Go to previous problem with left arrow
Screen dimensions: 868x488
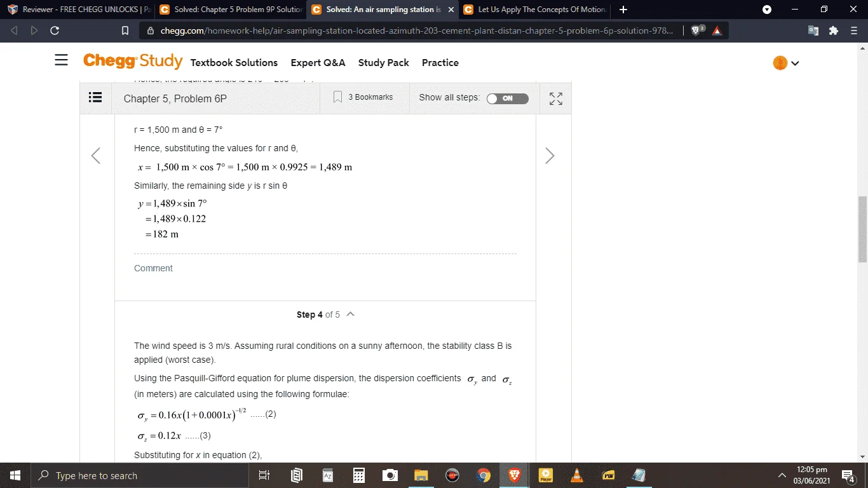tap(96, 156)
